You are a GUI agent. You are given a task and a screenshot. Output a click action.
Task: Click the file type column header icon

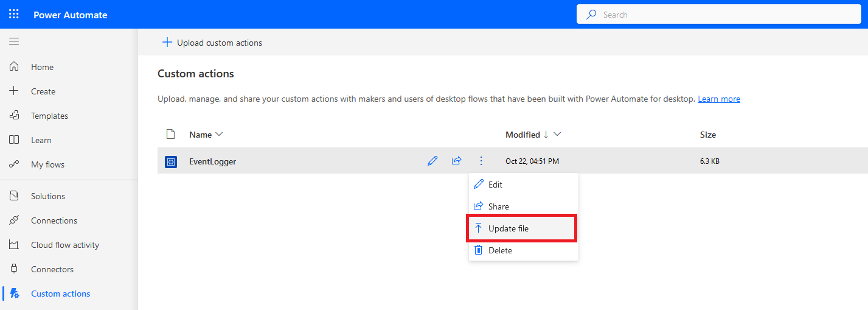pos(171,135)
